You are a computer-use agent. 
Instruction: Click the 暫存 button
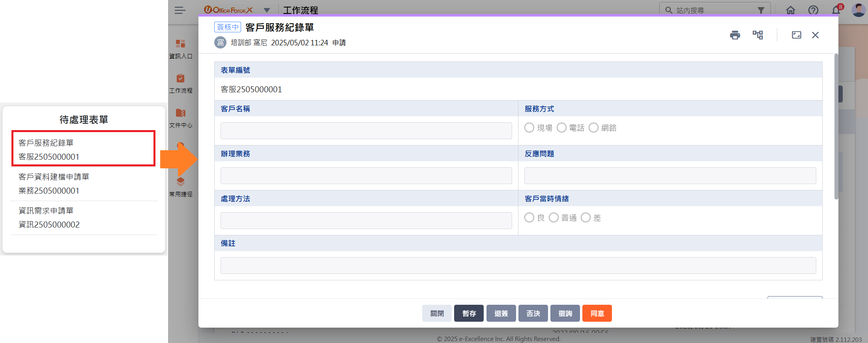coord(469,313)
